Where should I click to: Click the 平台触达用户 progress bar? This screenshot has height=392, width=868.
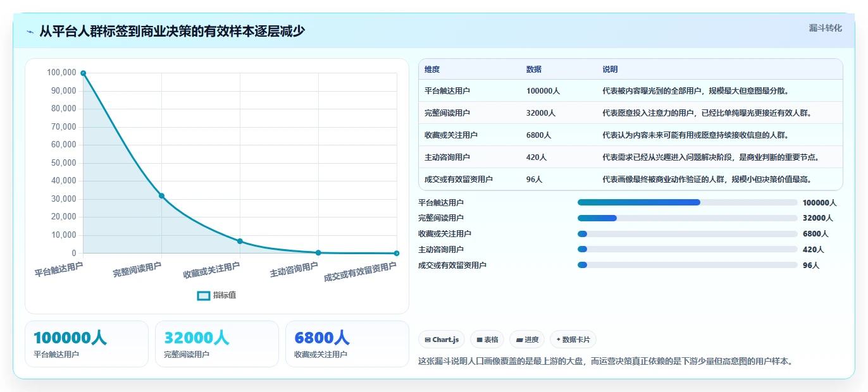(x=687, y=202)
